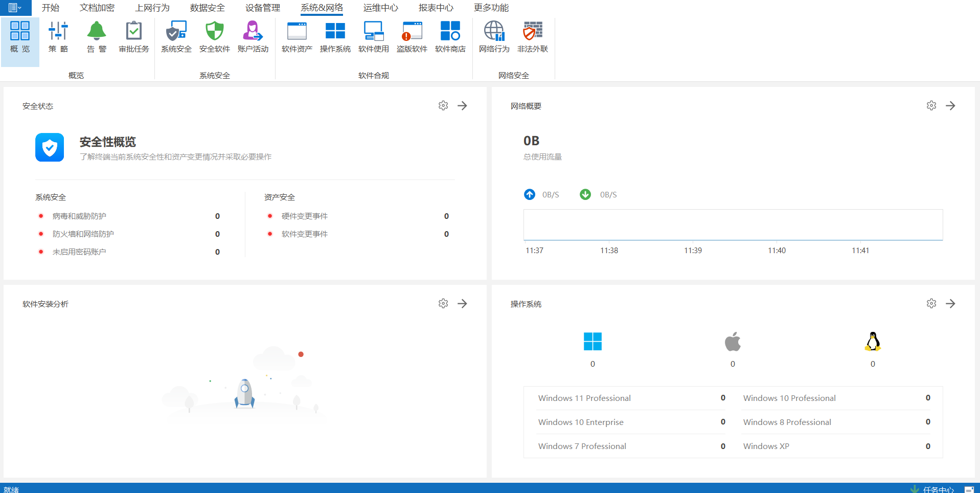Click the 硬件变更事件 entry
980x493 pixels.
[305, 216]
